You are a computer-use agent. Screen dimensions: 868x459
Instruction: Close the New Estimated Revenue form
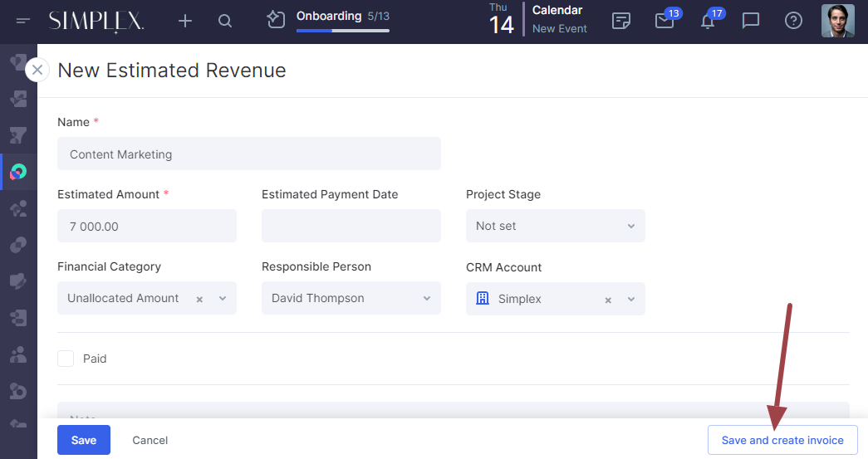tap(37, 70)
